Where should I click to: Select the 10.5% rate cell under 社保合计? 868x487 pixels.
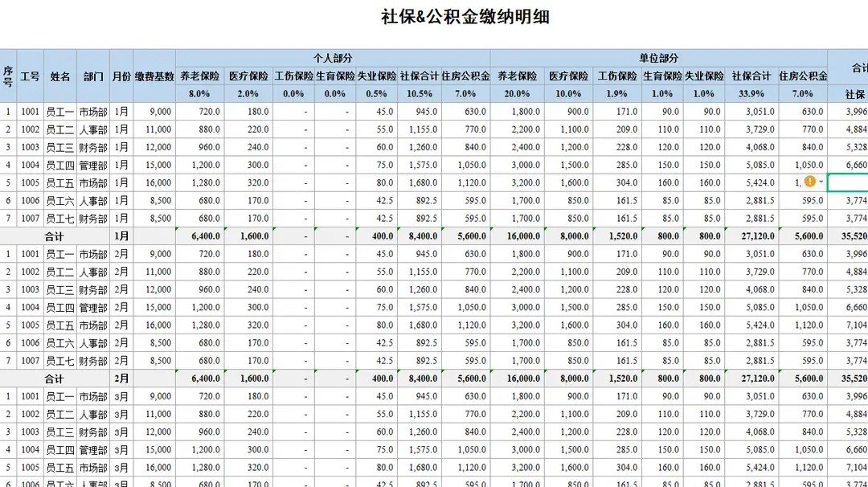(418, 93)
